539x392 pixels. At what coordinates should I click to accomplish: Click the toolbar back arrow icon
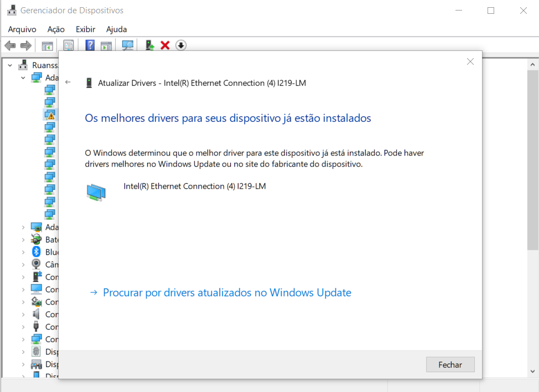tap(10, 45)
